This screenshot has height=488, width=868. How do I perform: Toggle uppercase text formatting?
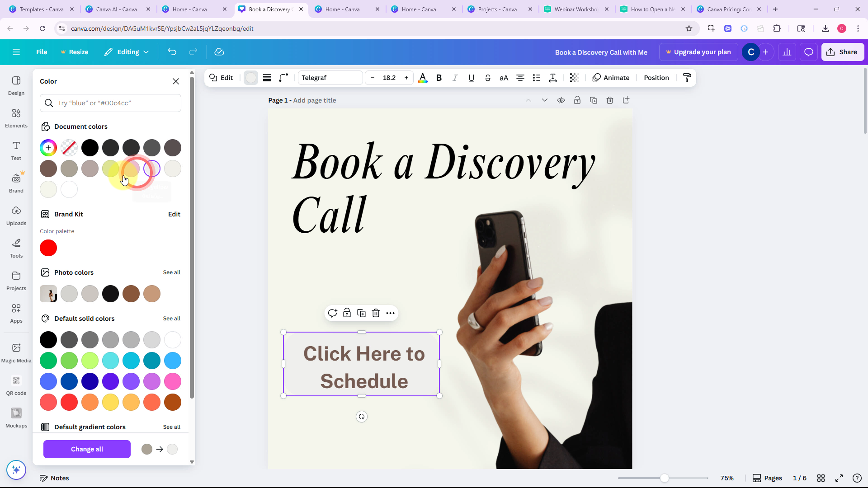[504, 78]
